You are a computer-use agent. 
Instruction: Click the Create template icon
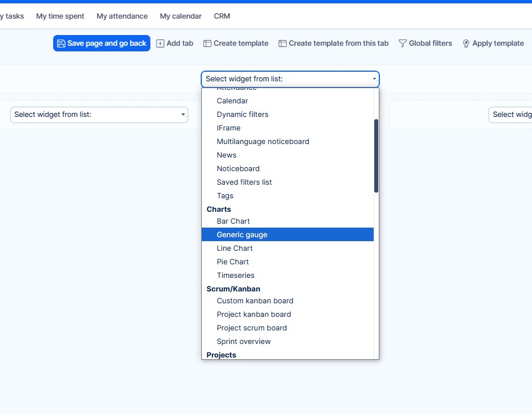click(x=207, y=43)
